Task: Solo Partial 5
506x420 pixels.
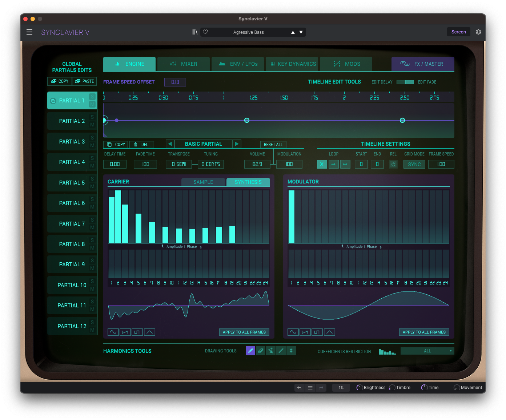Action: pyautogui.click(x=92, y=179)
